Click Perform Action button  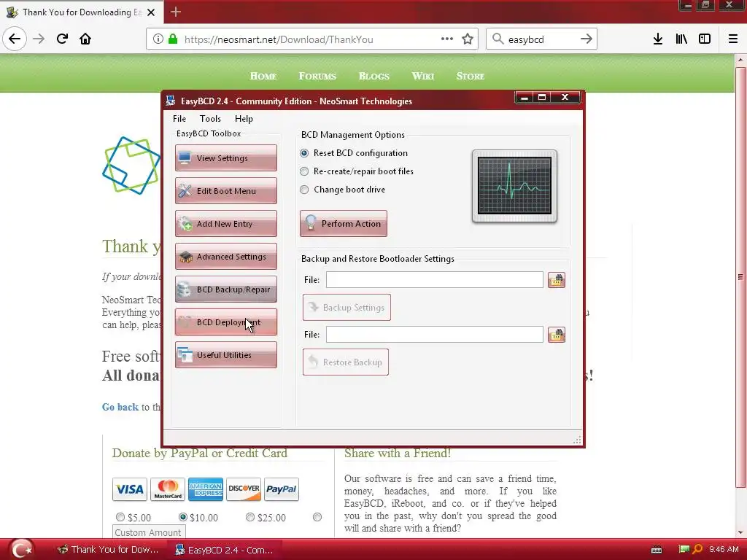[344, 223]
